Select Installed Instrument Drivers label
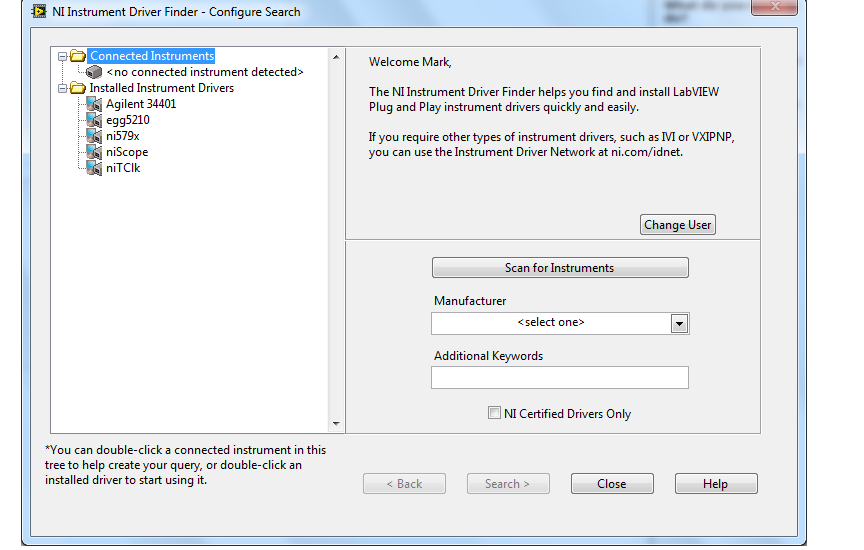 (x=161, y=88)
